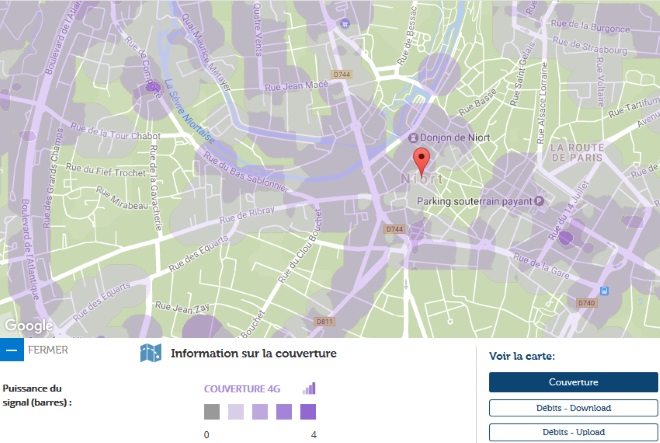660x443 pixels.
Task: Click the red location pin on Niort
Action: pyautogui.click(x=422, y=160)
